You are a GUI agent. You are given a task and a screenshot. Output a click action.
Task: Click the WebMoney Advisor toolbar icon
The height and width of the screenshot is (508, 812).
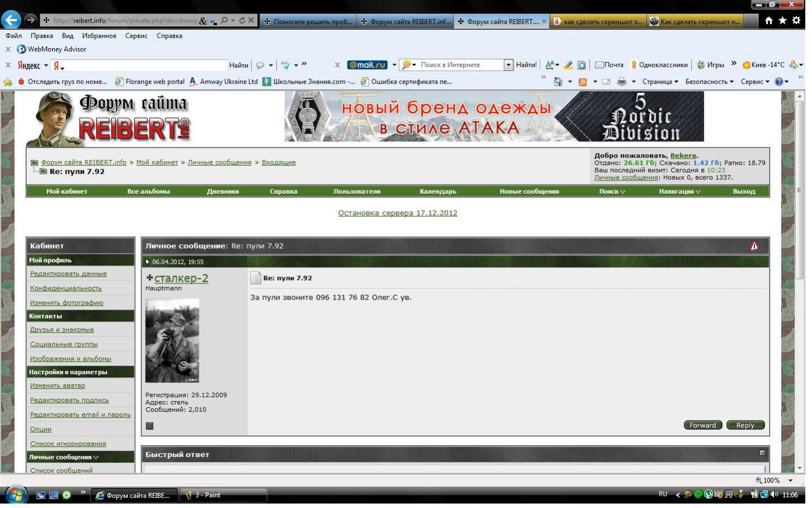pyautogui.click(x=22, y=49)
